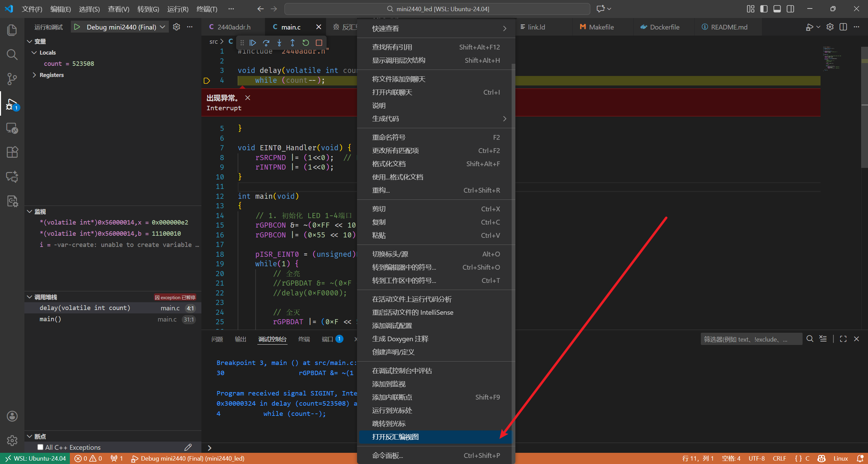Image resolution: width=868 pixels, height=464 pixels.
Task: Select 打开反汇编视图 in context menu
Action: [395, 437]
